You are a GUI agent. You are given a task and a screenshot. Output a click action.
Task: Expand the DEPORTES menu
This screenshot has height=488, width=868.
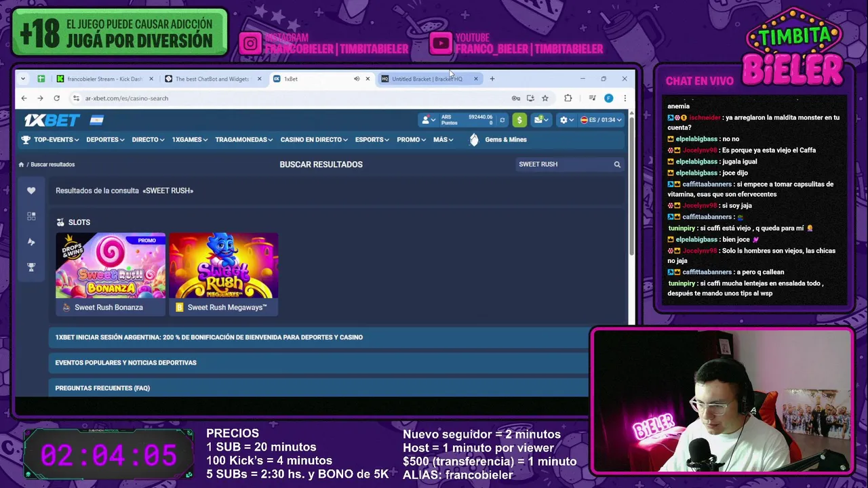click(105, 140)
